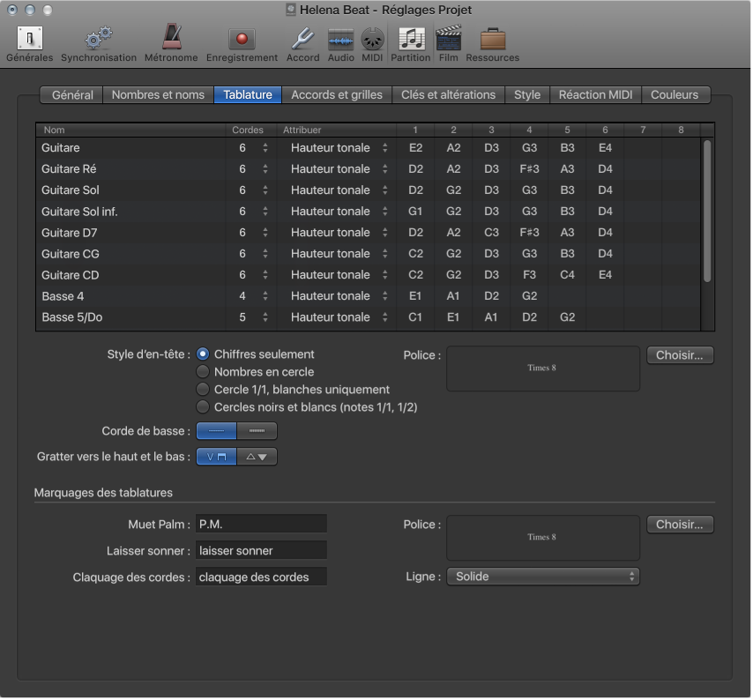
Task: Click the C4 cell in Guitare CD row
Action: [x=567, y=275]
